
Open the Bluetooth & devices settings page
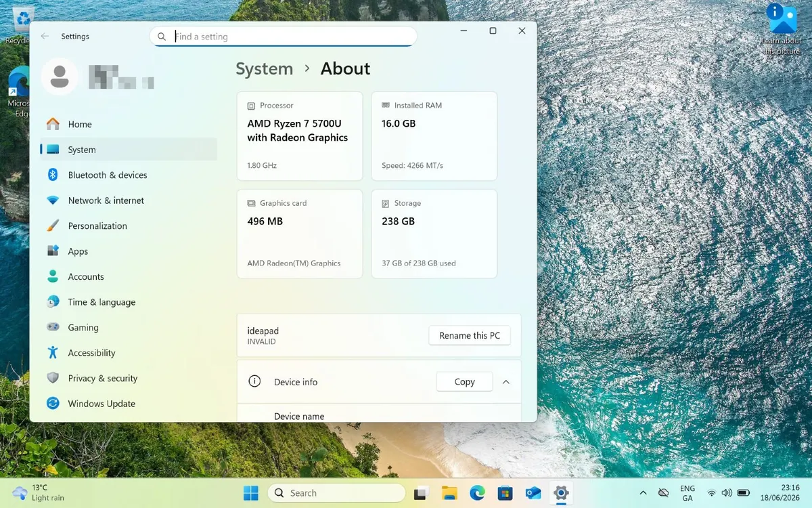point(129,175)
